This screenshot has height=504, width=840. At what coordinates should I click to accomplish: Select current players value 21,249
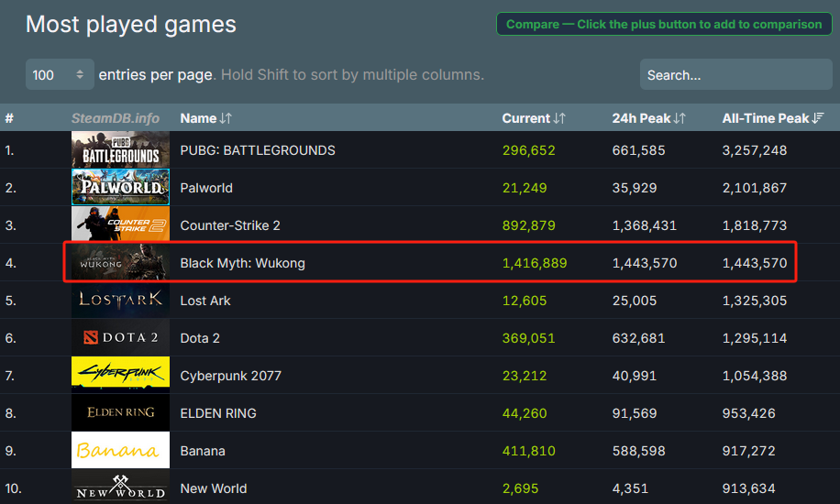525,188
